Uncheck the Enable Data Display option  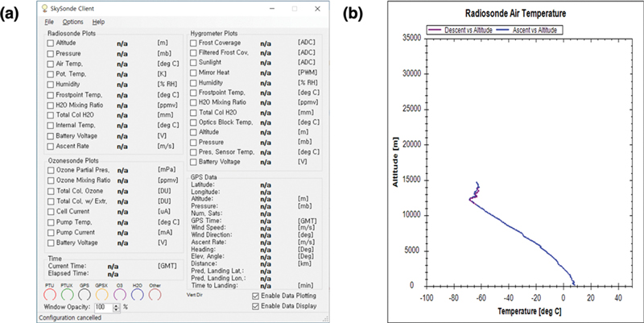point(255,306)
